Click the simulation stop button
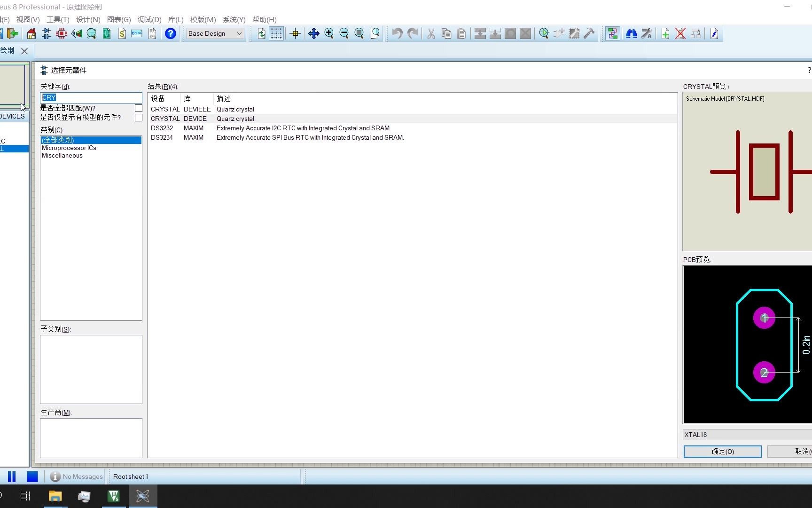Image resolution: width=812 pixels, height=508 pixels. 32,476
